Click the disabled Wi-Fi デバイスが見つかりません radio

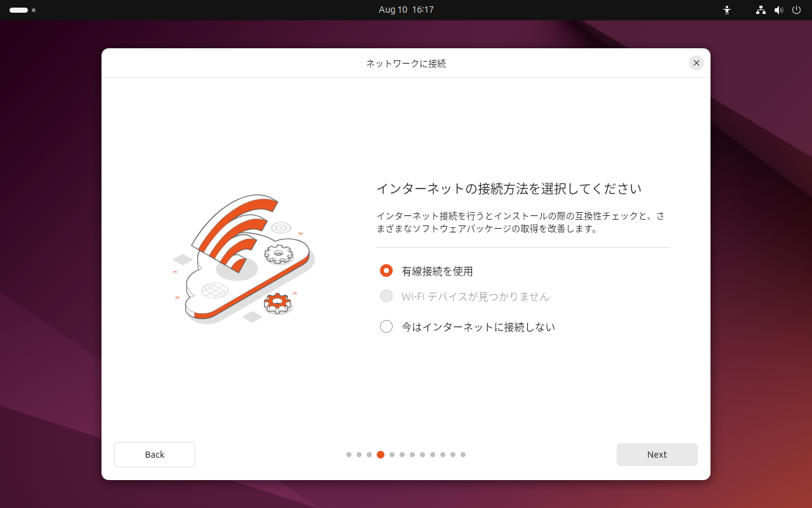click(386, 297)
